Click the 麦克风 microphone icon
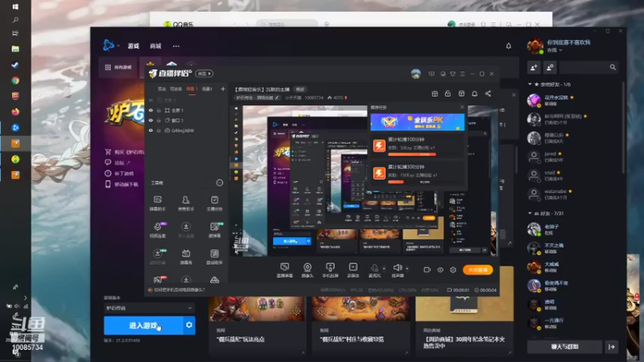 click(x=374, y=269)
